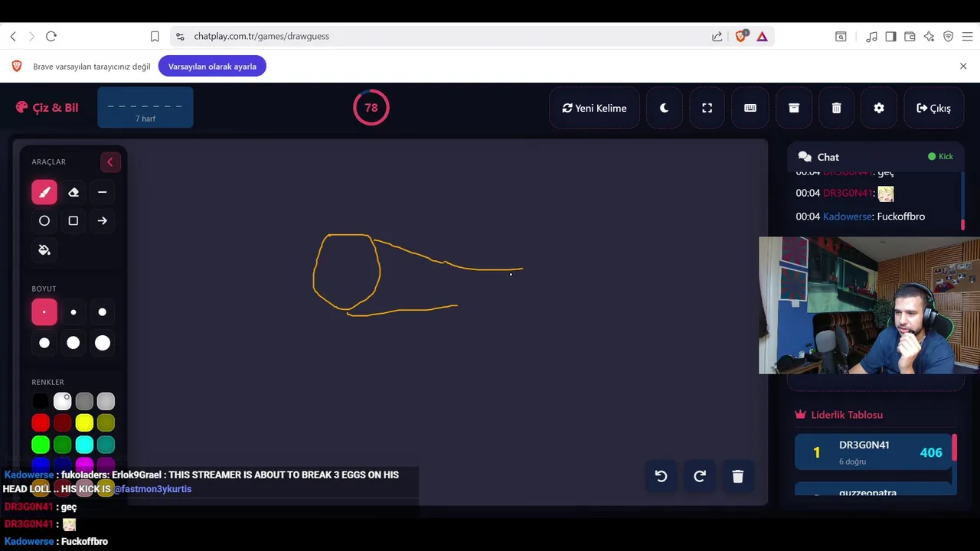Open Brave Rewards triangle icon
Viewport: 980px width, 551px height.
point(762,36)
